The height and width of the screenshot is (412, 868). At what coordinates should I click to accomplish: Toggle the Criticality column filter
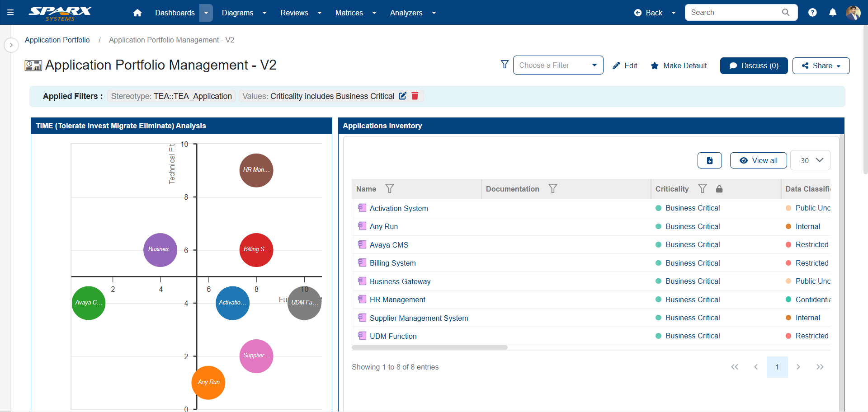(x=702, y=189)
